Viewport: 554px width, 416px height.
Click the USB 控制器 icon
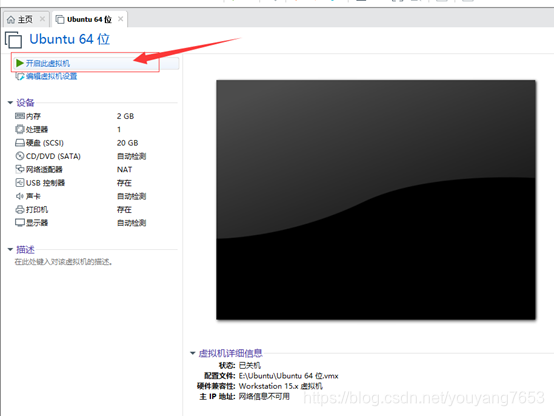20,183
